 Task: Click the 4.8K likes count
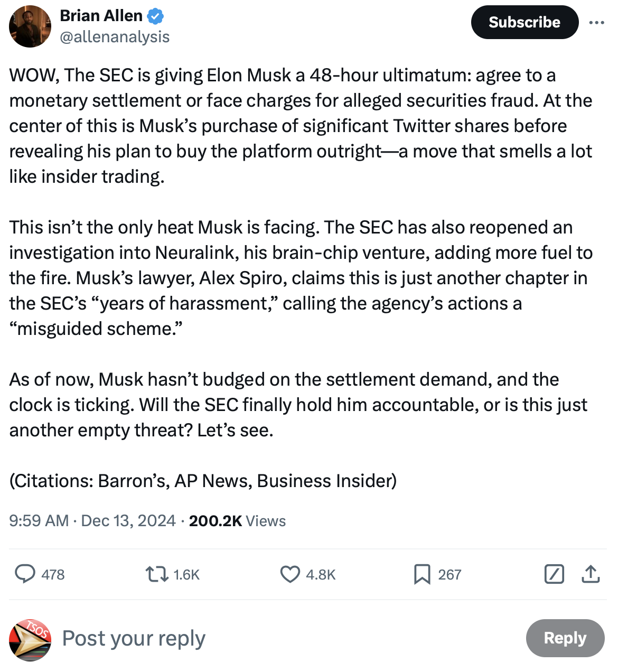coord(321,575)
